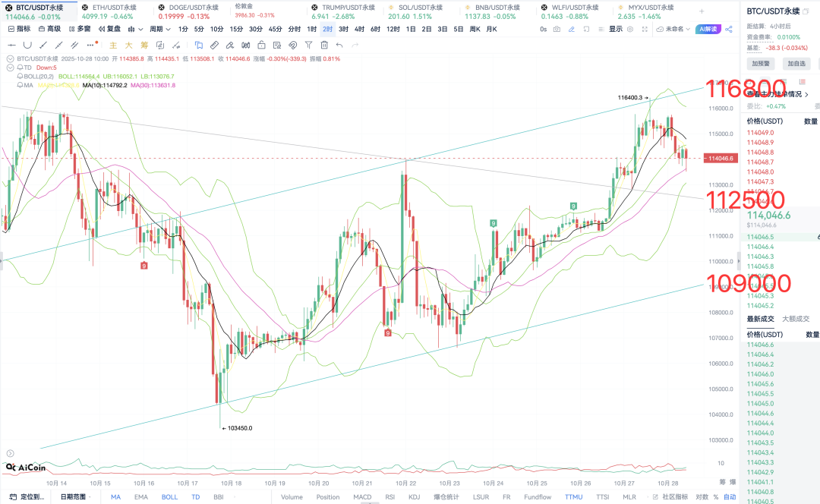
Task: Click the undo arrow in drawing toolbar
Action: [x=339, y=45]
